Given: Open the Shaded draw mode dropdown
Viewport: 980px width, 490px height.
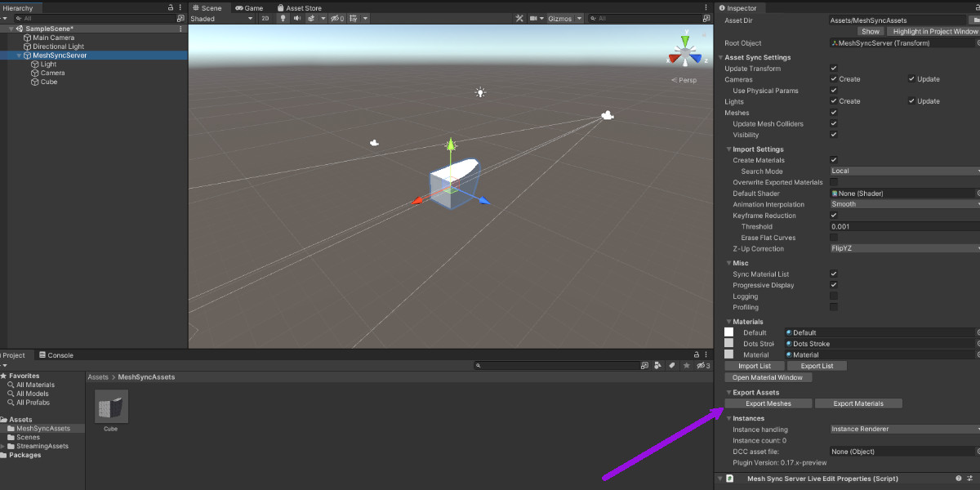Looking at the screenshot, I should point(220,18).
